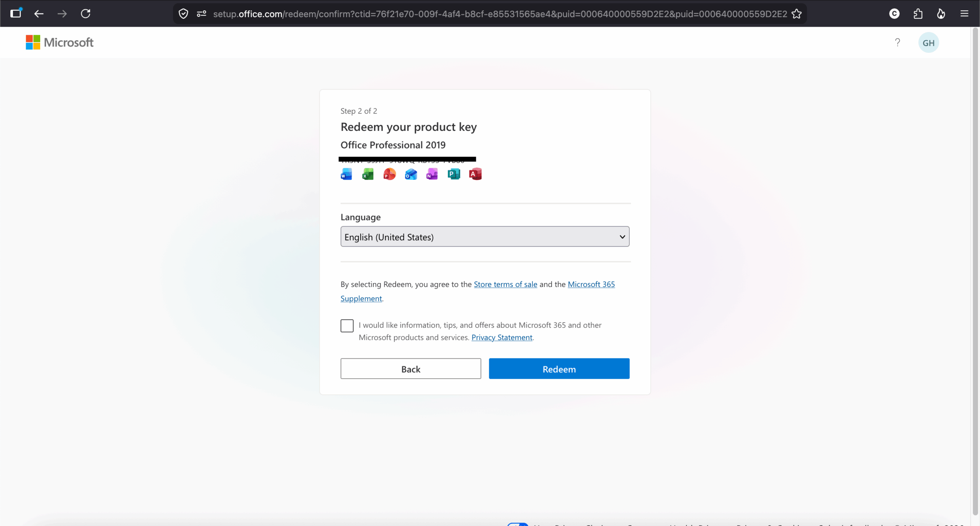Screen dimensions: 980x526
Task: Open the GH account avatar menu
Action: tap(928, 43)
